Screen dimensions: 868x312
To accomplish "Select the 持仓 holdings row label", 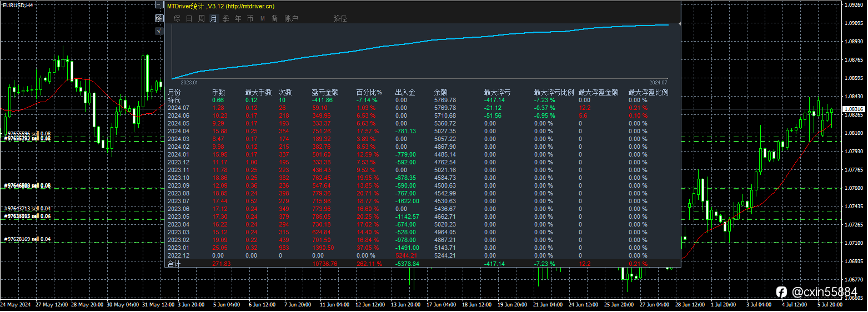I will pyautogui.click(x=174, y=100).
